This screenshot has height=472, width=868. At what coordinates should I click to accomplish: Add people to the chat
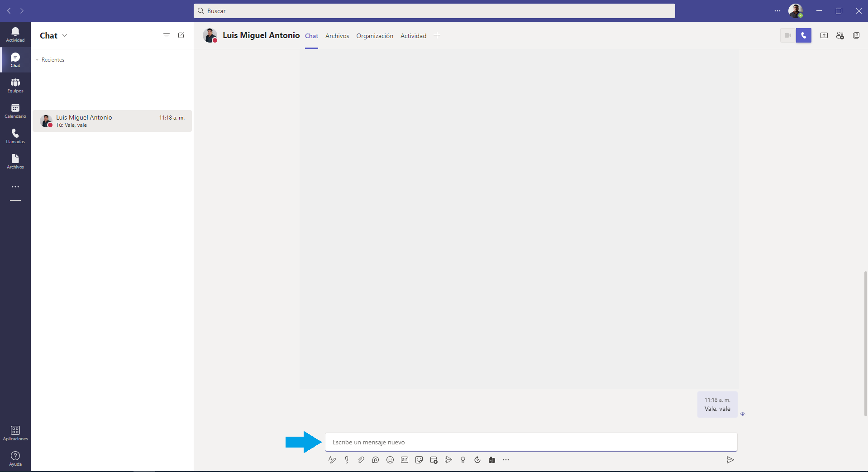click(840, 35)
